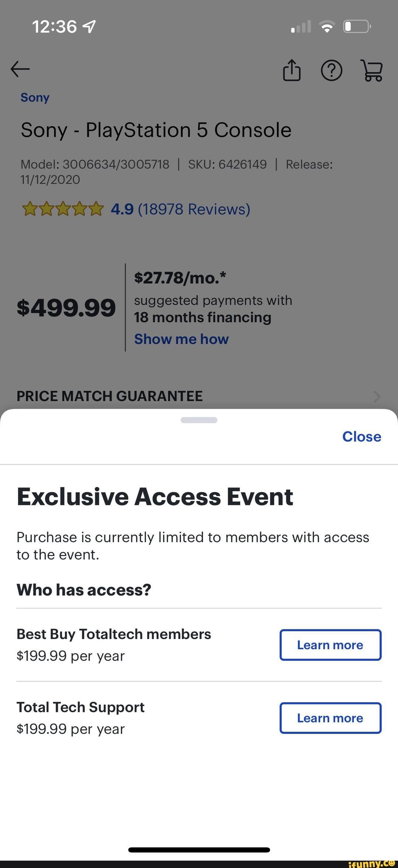Tap the battery status icon
The width and height of the screenshot is (398, 868).
(357, 27)
